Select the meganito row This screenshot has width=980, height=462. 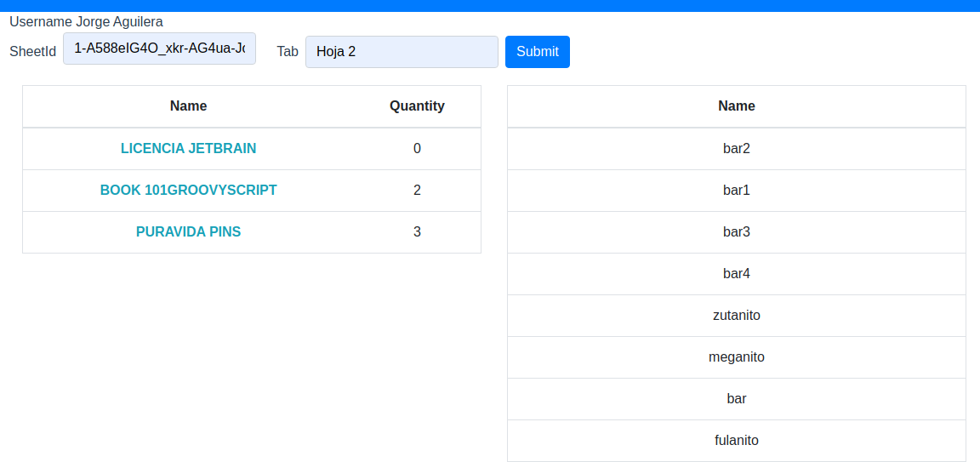pyautogui.click(x=736, y=356)
